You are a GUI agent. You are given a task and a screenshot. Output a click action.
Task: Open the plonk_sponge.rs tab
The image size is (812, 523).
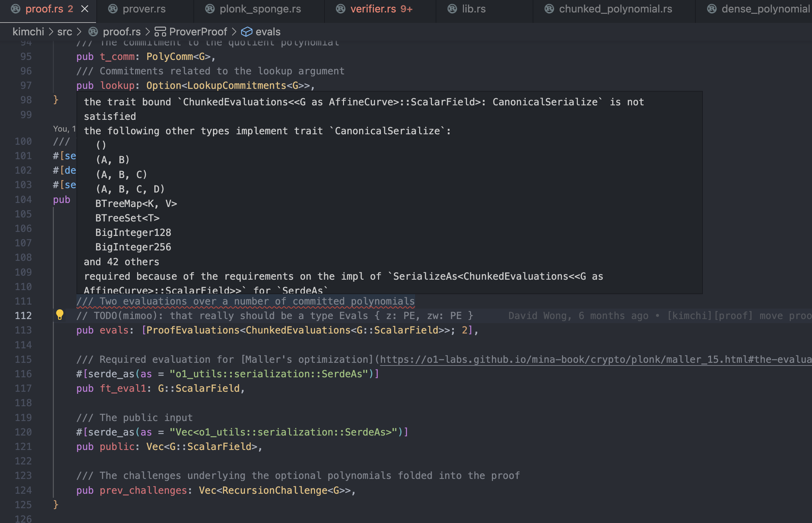260,9
